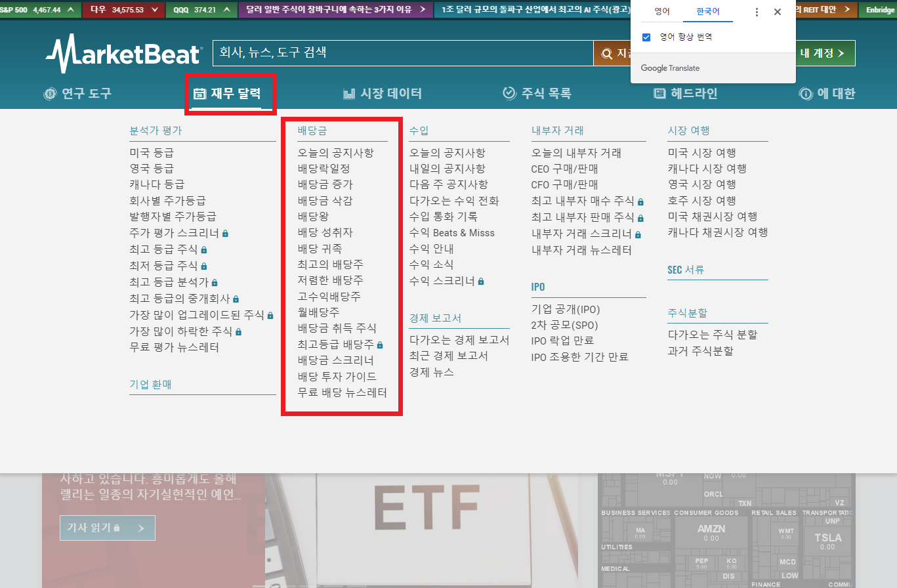The height and width of the screenshot is (588, 897).
Task: Click the search magnifier icon
Action: click(x=606, y=53)
